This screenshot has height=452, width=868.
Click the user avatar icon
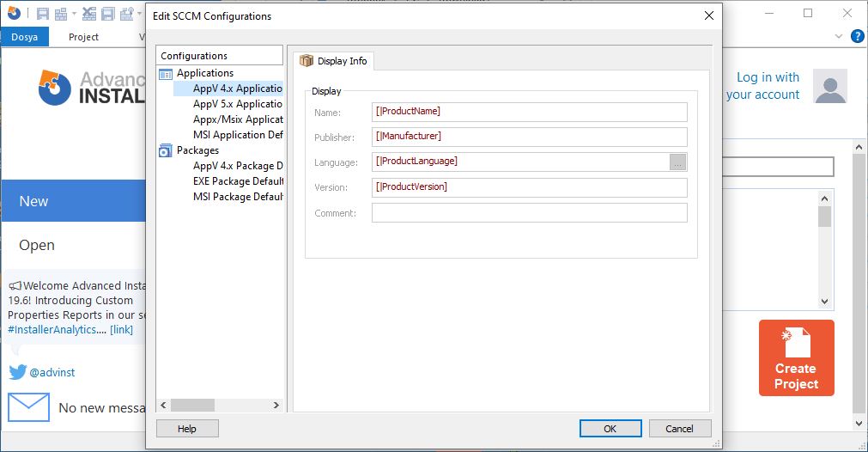tap(830, 86)
